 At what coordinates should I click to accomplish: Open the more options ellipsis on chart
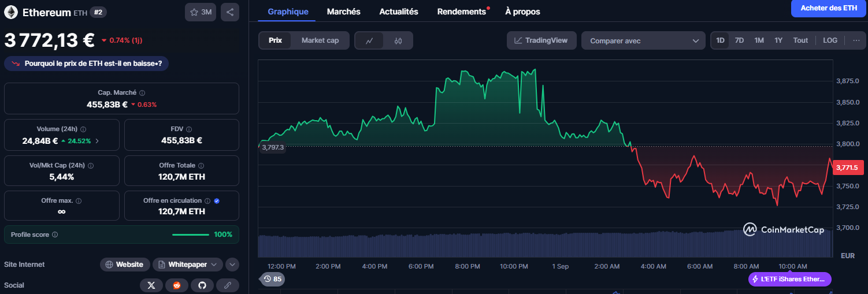click(856, 40)
